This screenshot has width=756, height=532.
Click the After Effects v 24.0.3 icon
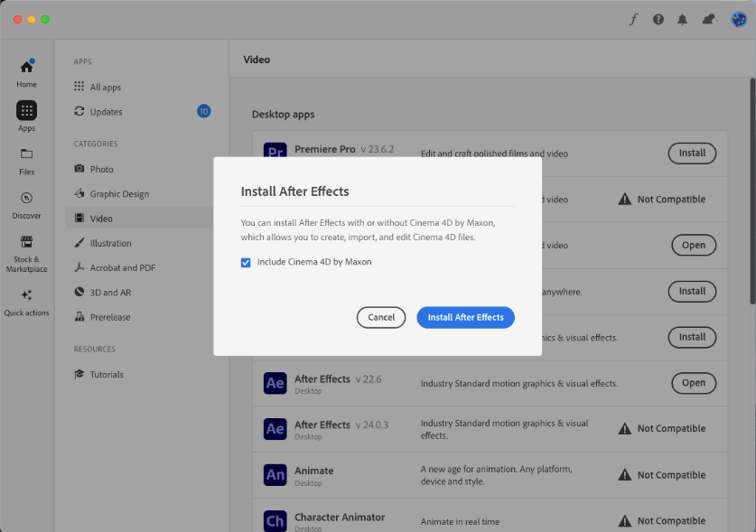click(x=275, y=429)
